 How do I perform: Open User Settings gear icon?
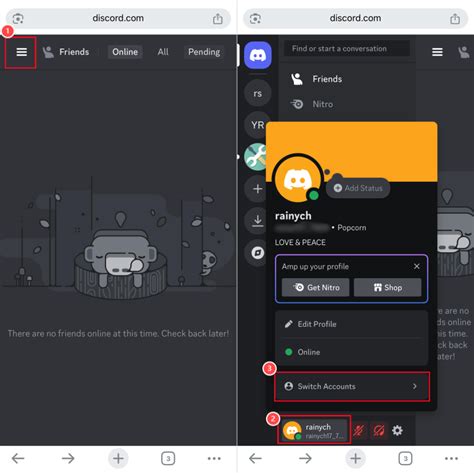397,430
